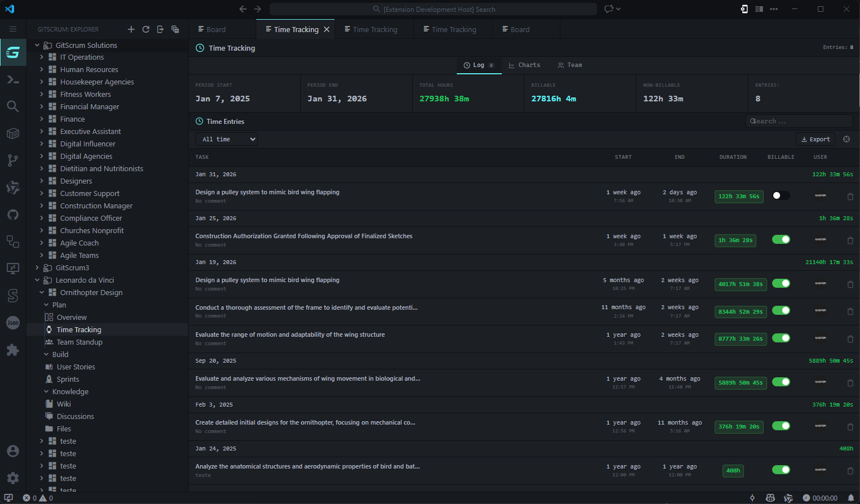
Task: Click the Source Control branch icon
Action: tap(13, 160)
